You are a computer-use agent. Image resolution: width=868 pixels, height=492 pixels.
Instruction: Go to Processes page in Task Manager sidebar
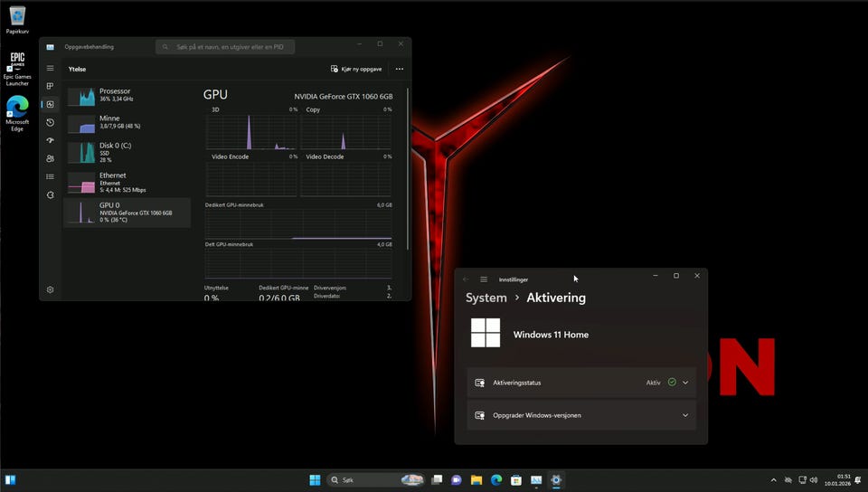(x=51, y=86)
